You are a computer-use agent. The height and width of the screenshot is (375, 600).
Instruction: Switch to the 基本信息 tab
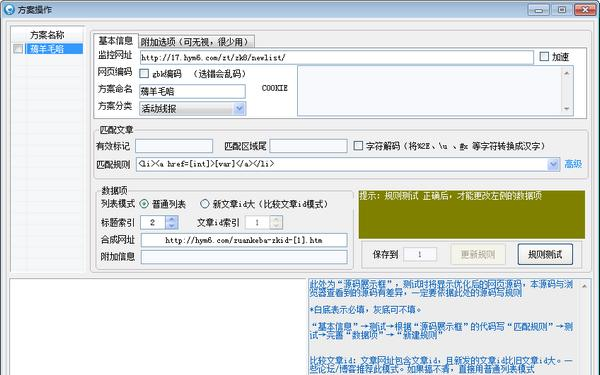(116, 40)
